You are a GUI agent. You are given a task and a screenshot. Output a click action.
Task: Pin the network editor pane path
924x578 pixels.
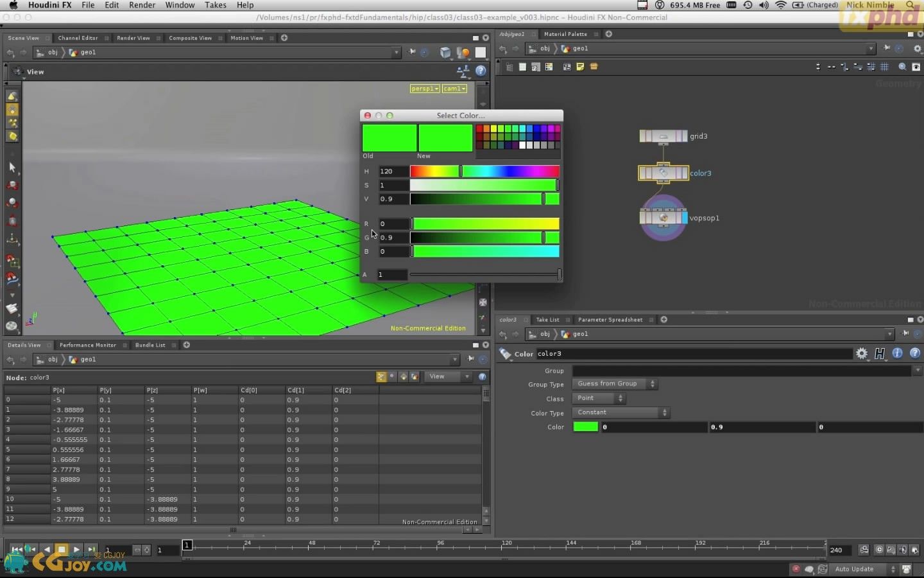[x=887, y=48]
